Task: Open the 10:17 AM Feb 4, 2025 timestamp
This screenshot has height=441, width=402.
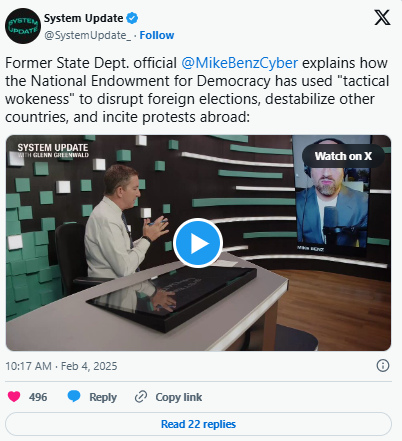Action: (61, 366)
